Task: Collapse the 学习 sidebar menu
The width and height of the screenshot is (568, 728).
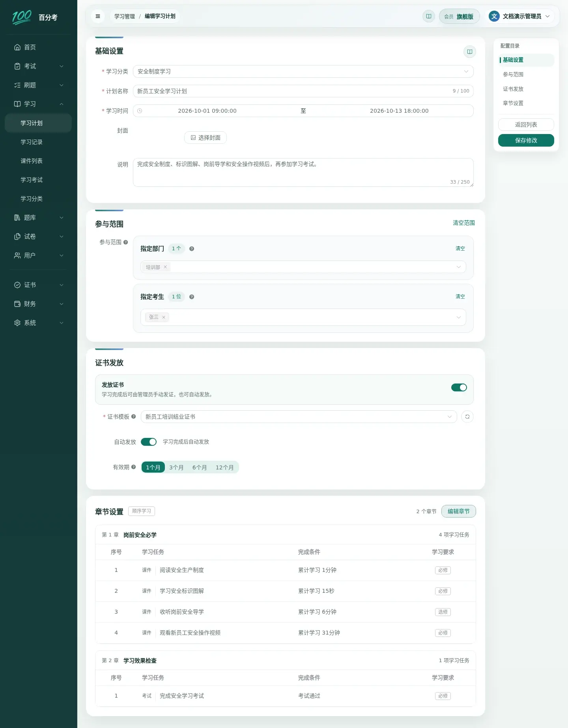Action: (x=39, y=104)
